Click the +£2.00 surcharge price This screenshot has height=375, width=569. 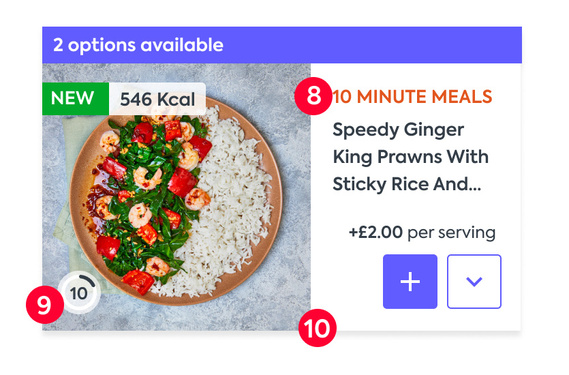376,232
